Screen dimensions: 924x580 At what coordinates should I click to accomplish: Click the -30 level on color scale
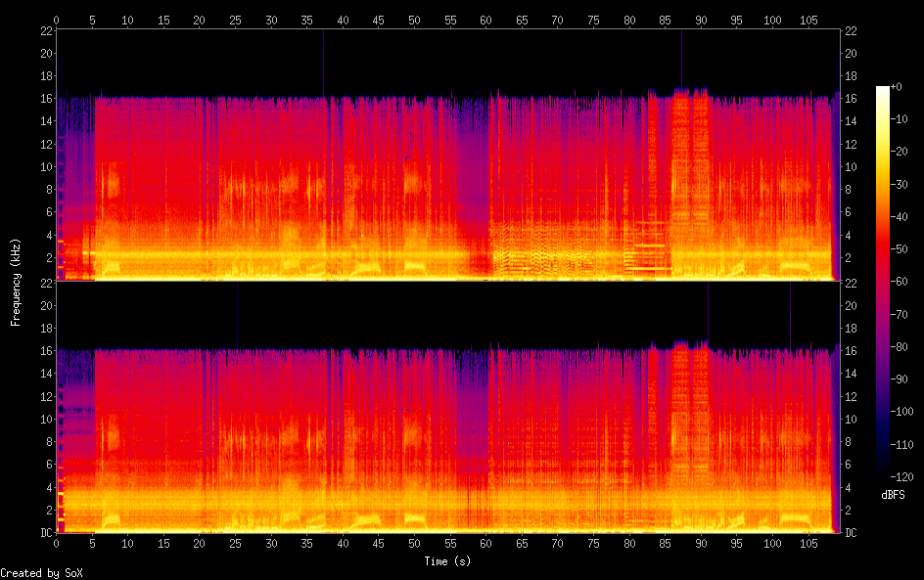point(900,184)
